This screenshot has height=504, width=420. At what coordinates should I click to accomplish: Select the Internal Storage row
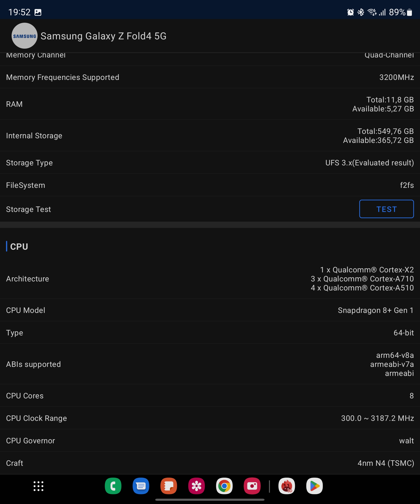point(210,135)
